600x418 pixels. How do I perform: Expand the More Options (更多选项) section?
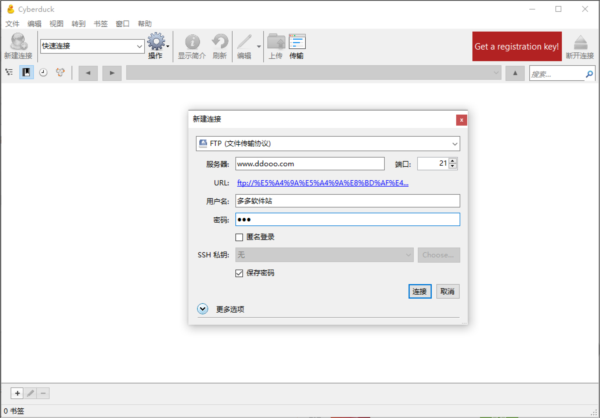202,309
